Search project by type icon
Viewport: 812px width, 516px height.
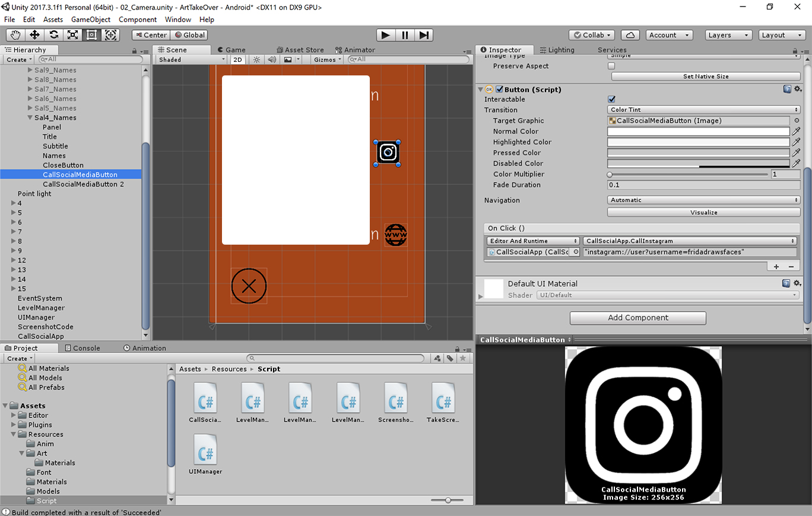pos(437,358)
